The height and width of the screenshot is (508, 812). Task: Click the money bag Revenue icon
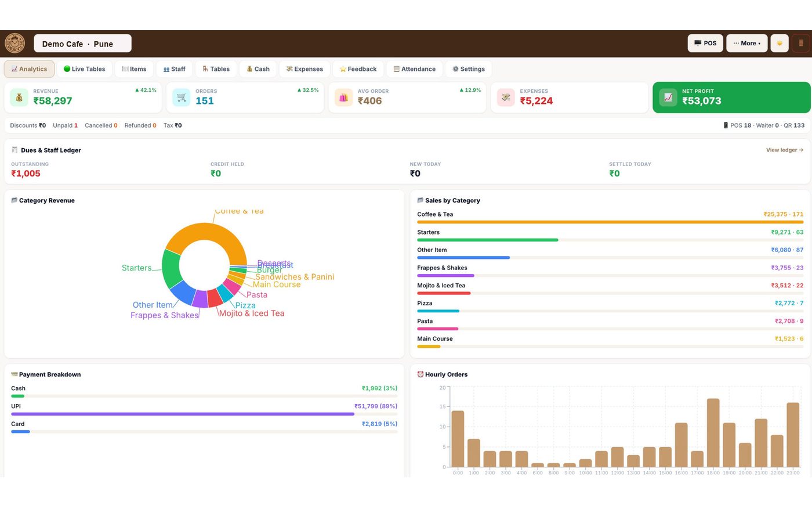19,98
